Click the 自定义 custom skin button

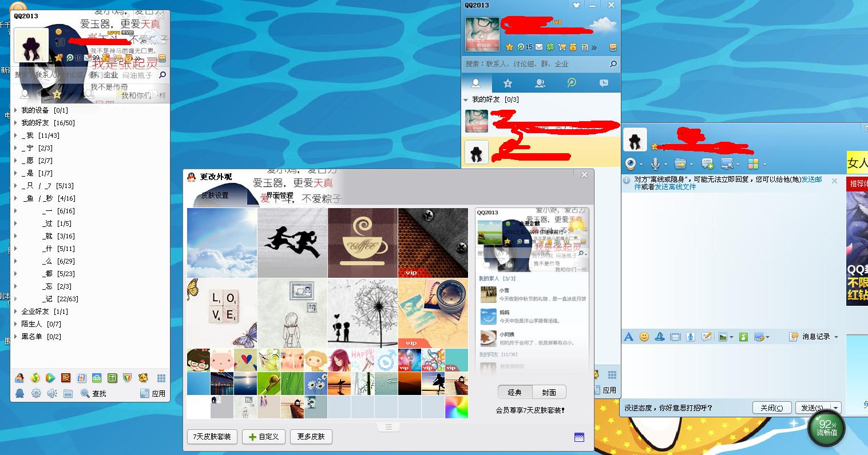(263, 437)
